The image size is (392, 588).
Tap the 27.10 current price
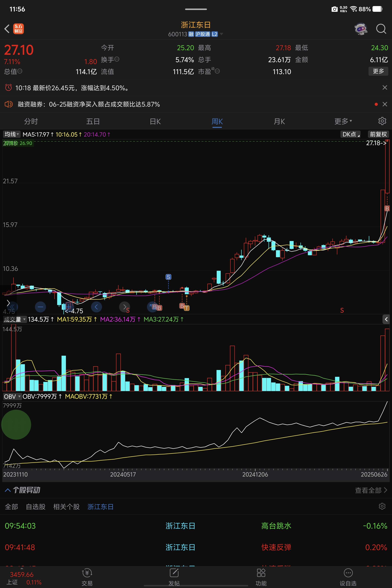[x=19, y=50]
